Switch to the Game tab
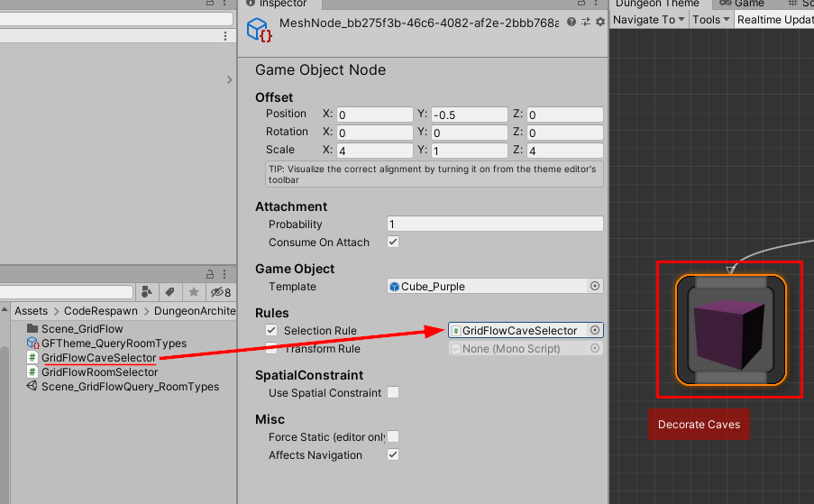Image resolution: width=814 pixels, height=504 pixels. [743, 5]
